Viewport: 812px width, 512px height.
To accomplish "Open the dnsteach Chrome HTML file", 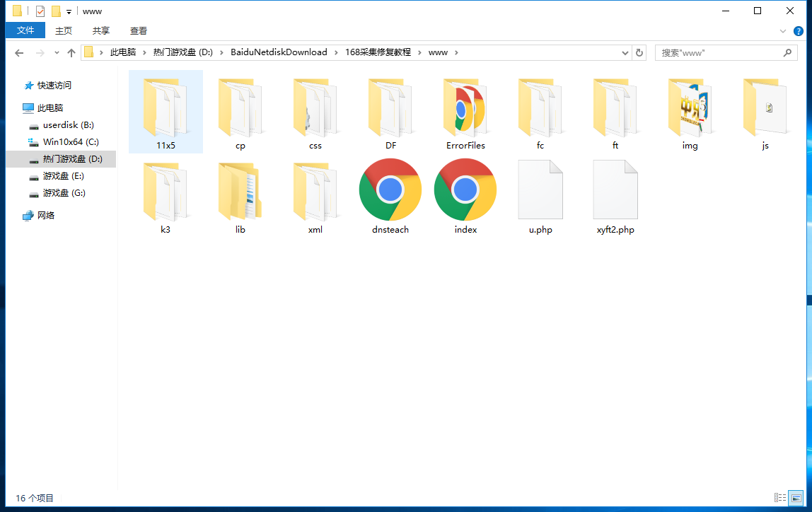I will [x=390, y=190].
